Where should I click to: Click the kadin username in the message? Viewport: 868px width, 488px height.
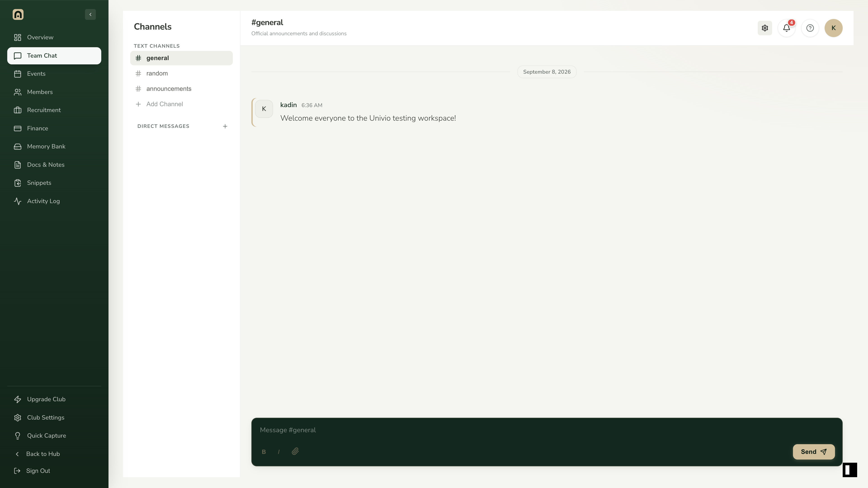click(x=288, y=105)
